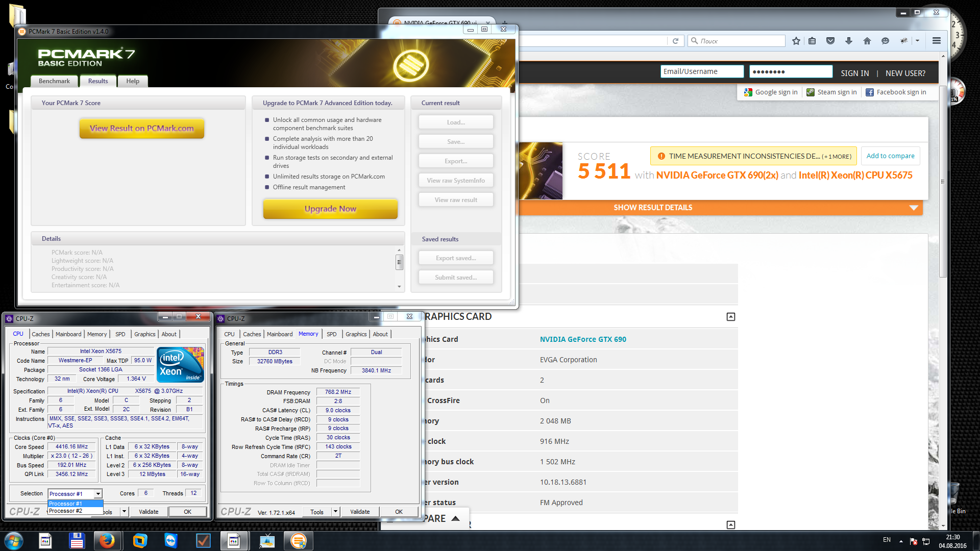Open the Caches tab in left CPU-Z
Image resolution: width=980 pixels, height=551 pixels.
point(41,334)
